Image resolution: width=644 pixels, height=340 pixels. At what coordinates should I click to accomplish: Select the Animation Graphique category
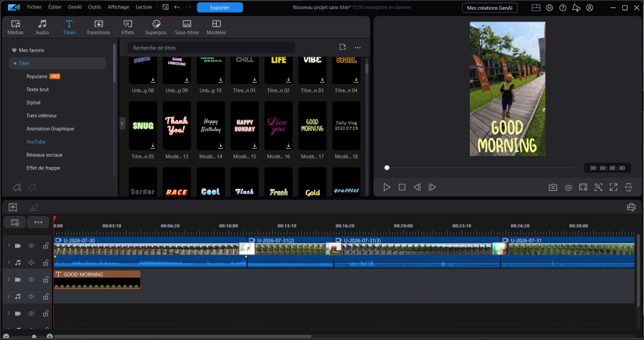[50, 129]
